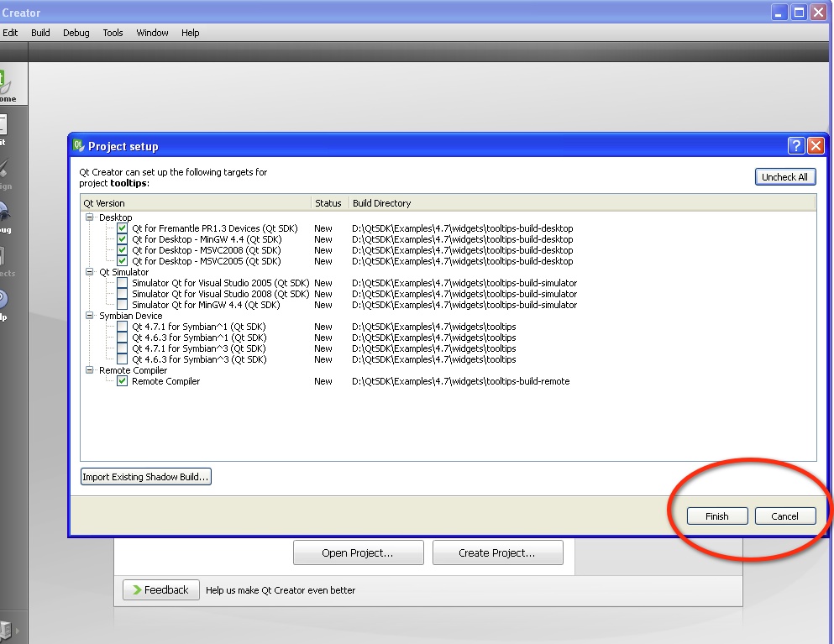The height and width of the screenshot is (644, 834).
Task: Select the Symbian Device tree group label
Action: (x=130, y=316)
